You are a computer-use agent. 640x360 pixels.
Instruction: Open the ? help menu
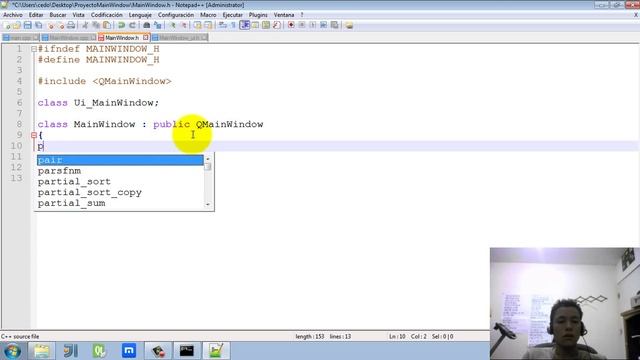pos(302,15)
